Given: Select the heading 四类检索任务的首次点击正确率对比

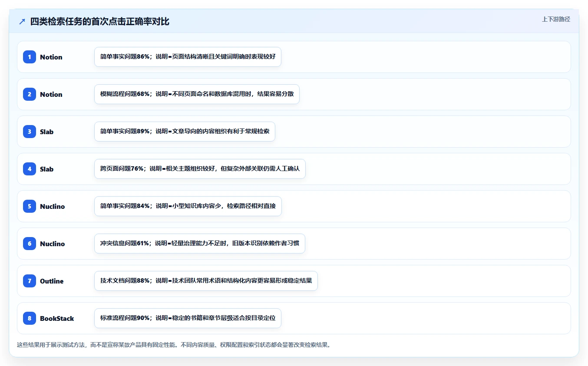Looking at the screenshot, I should coord(100,22).
